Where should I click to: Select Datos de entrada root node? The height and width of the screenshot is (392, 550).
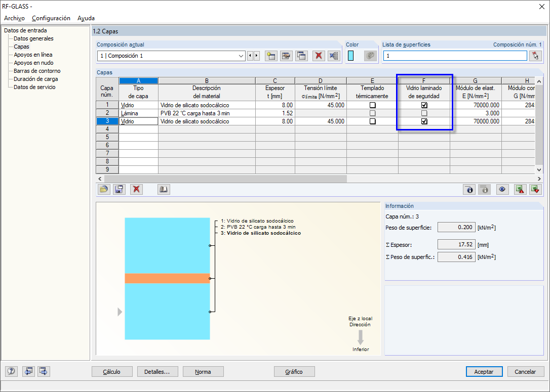[x=25, y=30]
